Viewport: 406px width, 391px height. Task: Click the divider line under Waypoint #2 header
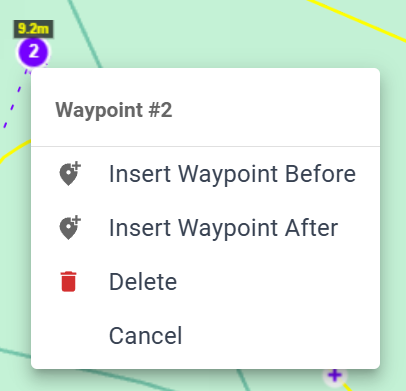[x=205, y=146]
